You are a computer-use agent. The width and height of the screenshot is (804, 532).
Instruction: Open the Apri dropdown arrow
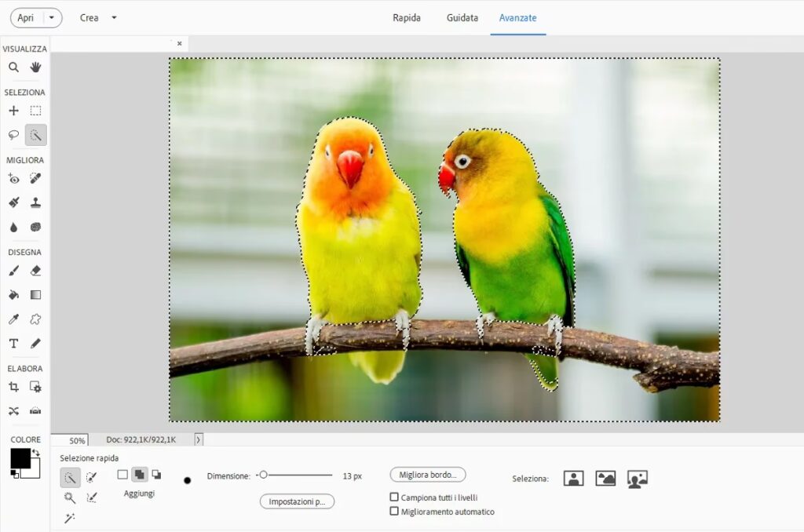52,17
